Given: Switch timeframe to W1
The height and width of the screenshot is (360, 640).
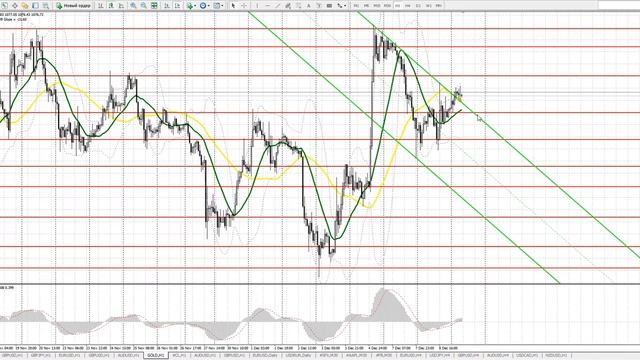Looking at the screenshot, I should tap(428, 6).
